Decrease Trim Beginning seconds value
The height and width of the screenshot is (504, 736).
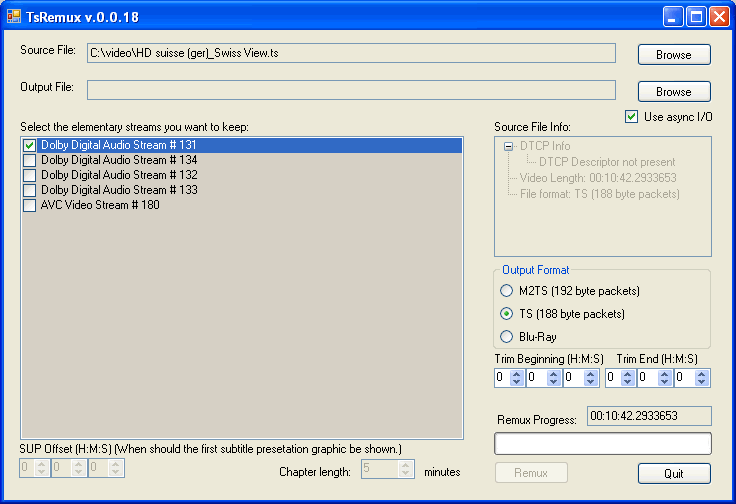click(x=590, y=382)
